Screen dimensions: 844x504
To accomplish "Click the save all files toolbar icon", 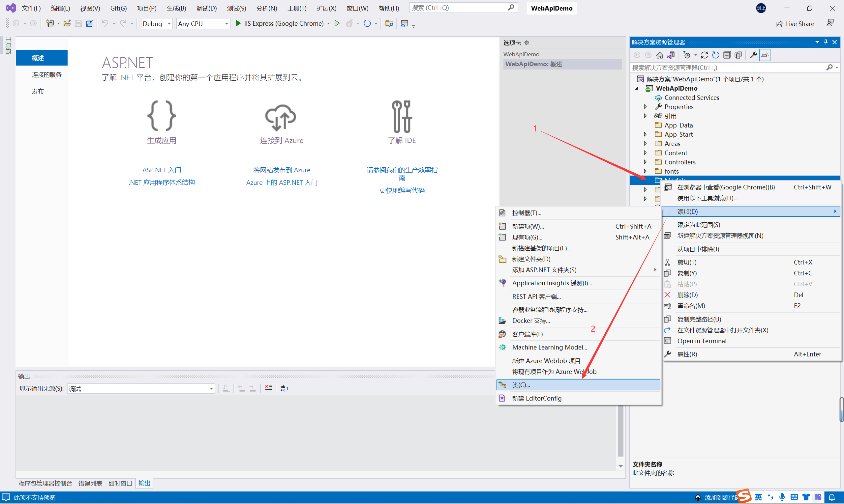I will coord(88,23).
